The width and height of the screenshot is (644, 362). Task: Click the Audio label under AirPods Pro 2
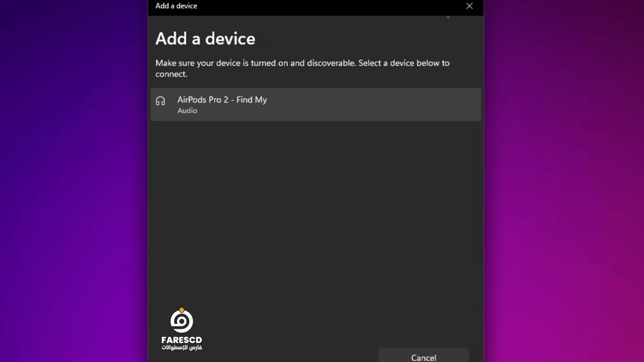coord(187,111)
